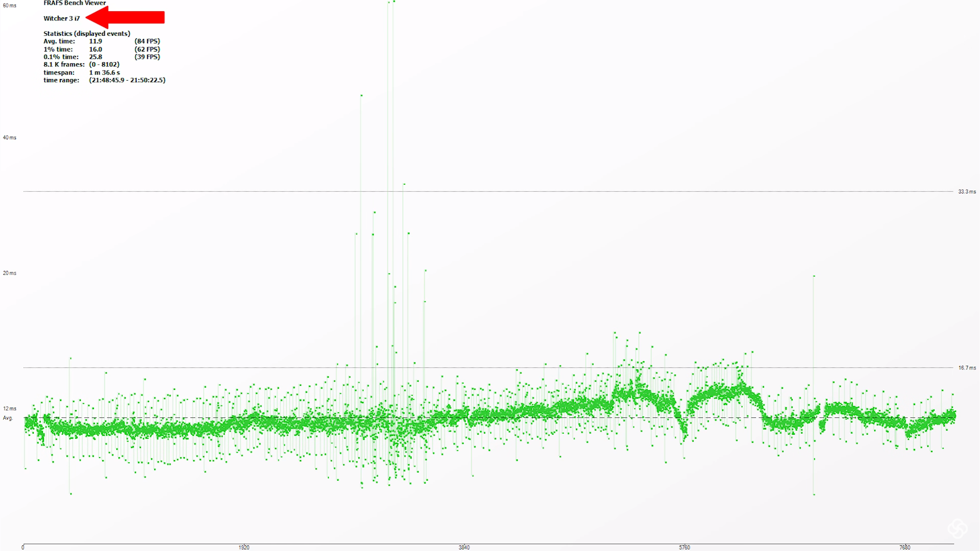Click the frames range "(0 - 8102)"

[104, 65]
